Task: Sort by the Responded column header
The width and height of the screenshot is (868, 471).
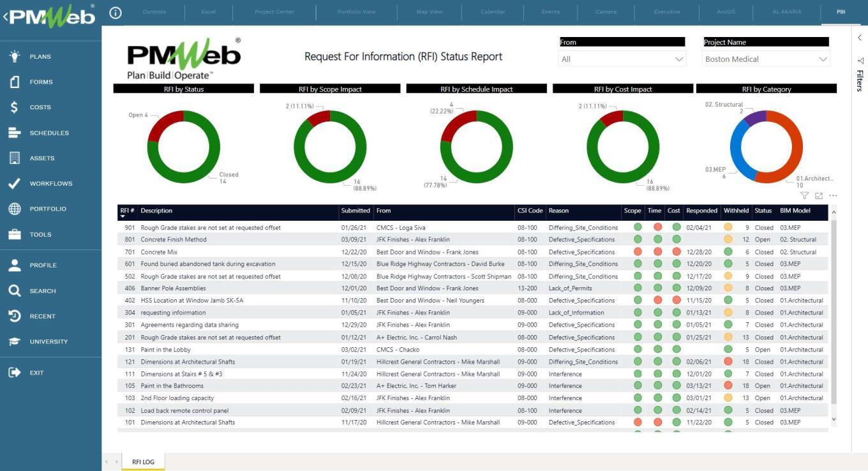Action: (x=701, y=211)
